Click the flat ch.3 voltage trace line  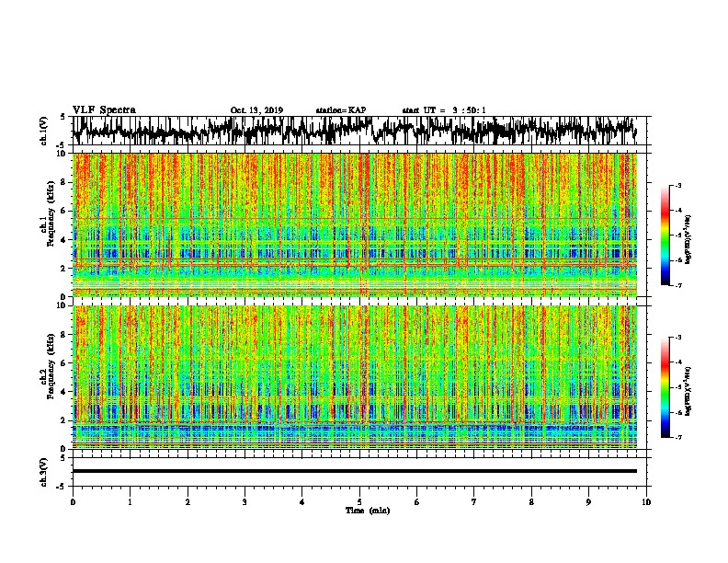(x=354, y=471)
